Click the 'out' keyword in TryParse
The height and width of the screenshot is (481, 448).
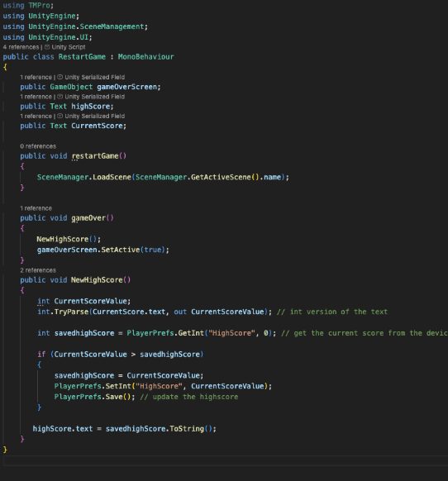pyautogui.click(x=180, y=312)
